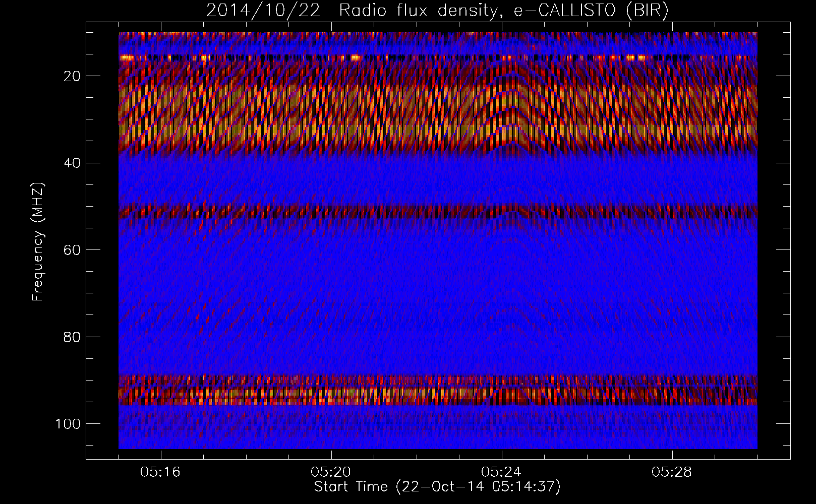
Task: Click the 05:16 time tick label
Action: click(161, 472)
